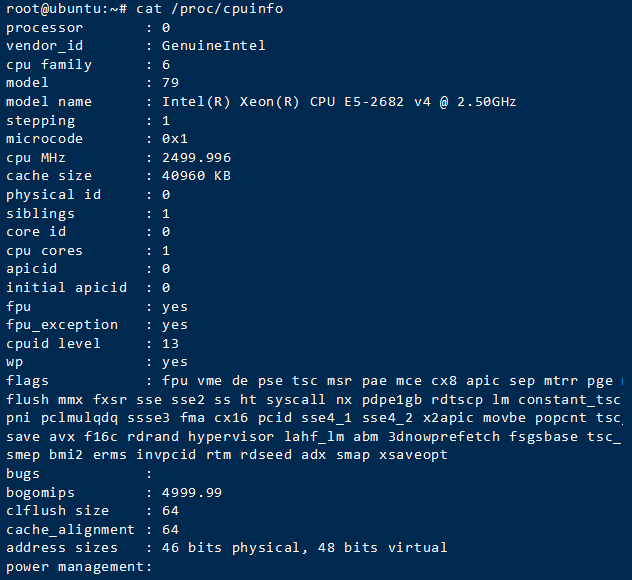The height and width of the screenshot is (580, 632).
Task: Click the 'address sizes' label
Action: [x=62, y=548]
